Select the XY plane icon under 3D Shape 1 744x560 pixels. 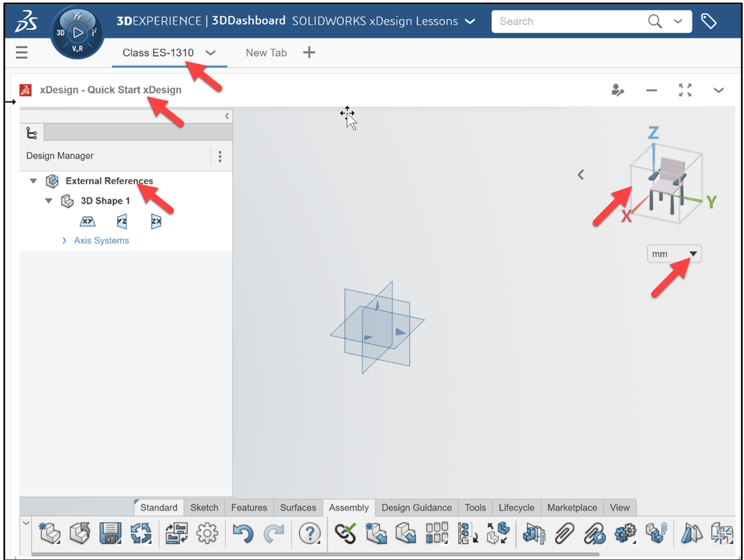88,221
